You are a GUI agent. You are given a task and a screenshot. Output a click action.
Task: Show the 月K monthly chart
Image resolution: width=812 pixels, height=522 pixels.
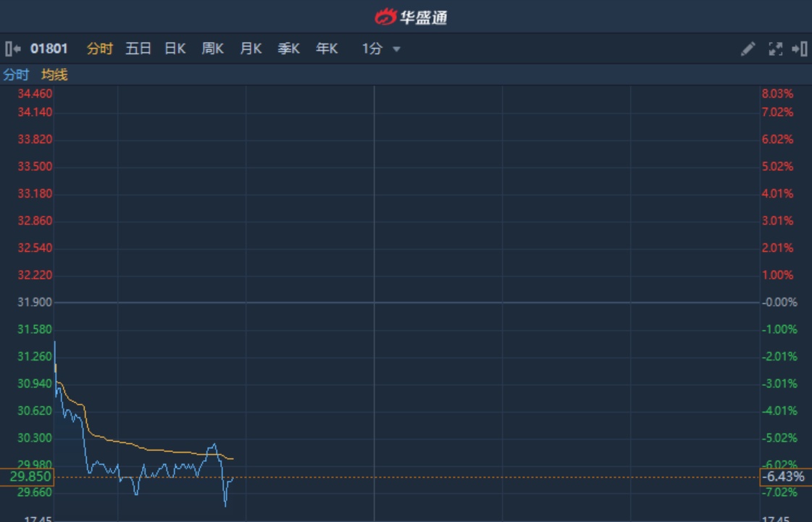tap(251, 49)
